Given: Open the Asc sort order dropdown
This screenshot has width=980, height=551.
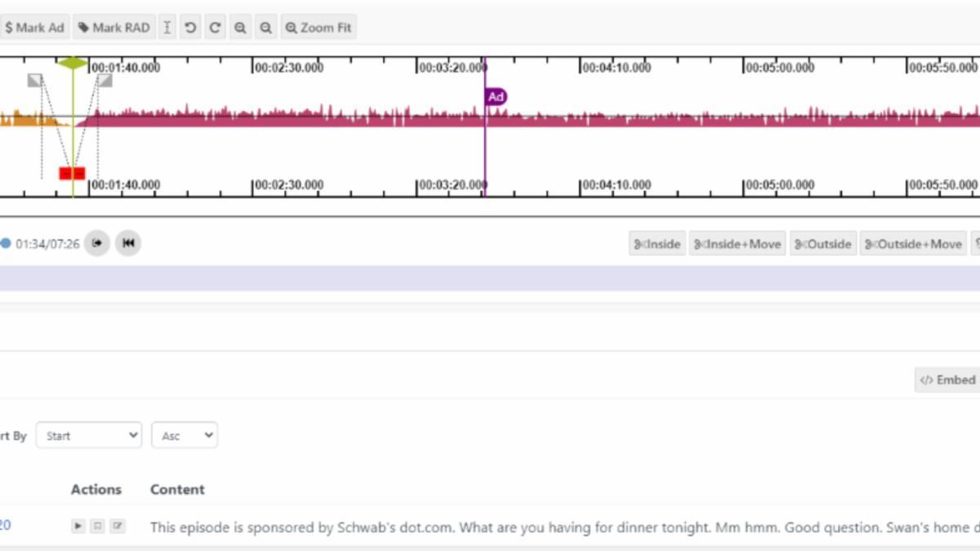Looking at the screenshot, I should click(185, 435).
